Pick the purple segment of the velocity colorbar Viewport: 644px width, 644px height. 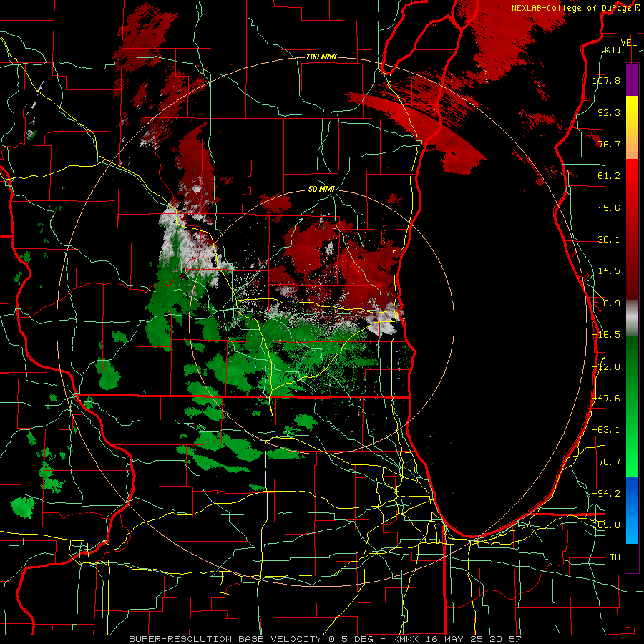click(x=632, y=79)
